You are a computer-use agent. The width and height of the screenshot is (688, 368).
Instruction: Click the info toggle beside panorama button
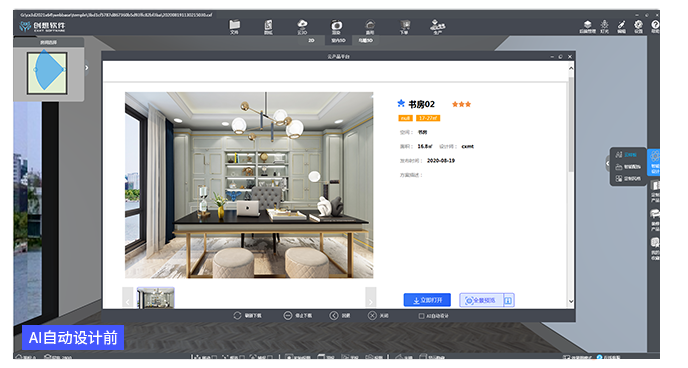(x=508, y=300)
